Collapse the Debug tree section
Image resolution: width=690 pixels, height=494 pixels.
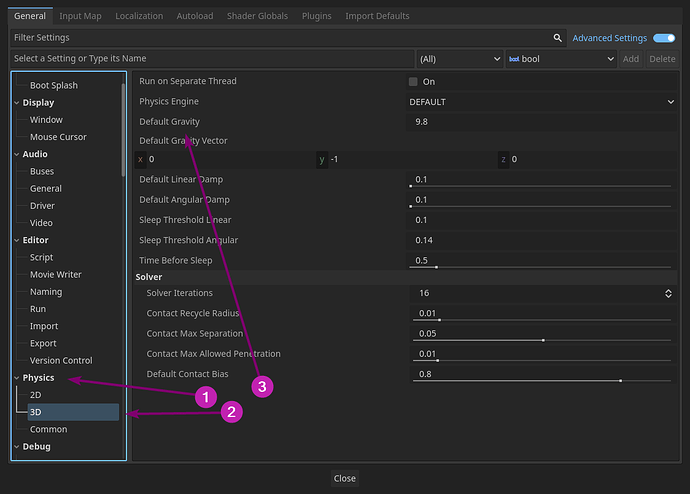click(x=17, y=446)
